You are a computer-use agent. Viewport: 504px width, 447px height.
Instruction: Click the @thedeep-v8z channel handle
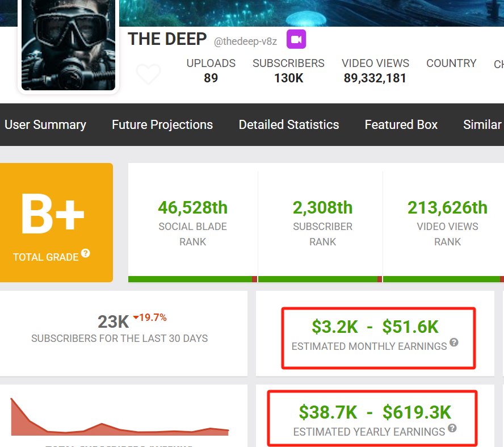coord(246,41)
